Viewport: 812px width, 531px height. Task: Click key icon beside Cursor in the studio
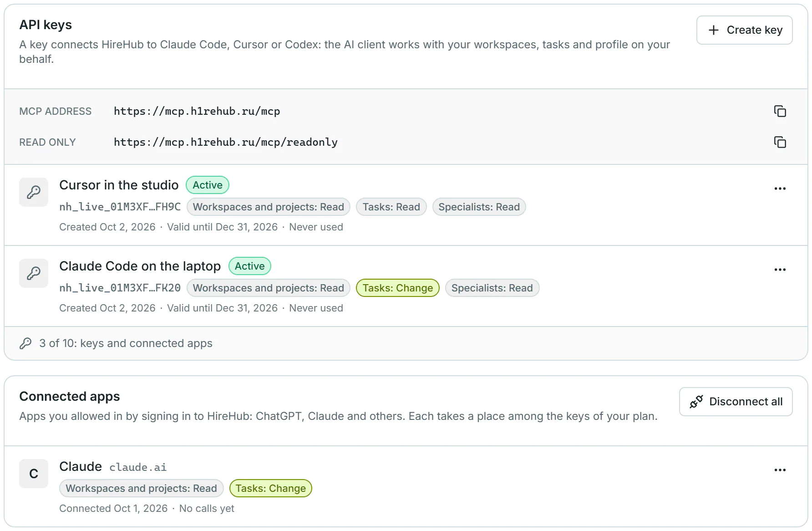click(34, 192)
